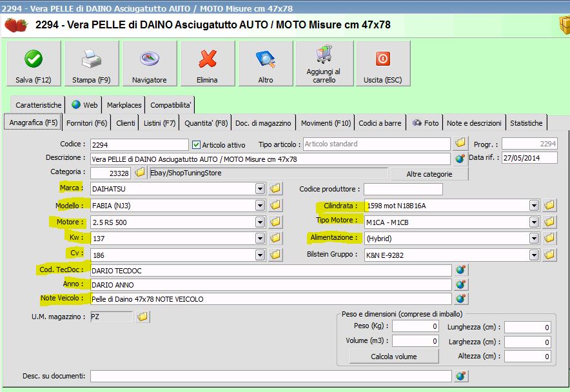Click the Data rif. date field
Screen dimensions: 570x392
click(529, 158)
